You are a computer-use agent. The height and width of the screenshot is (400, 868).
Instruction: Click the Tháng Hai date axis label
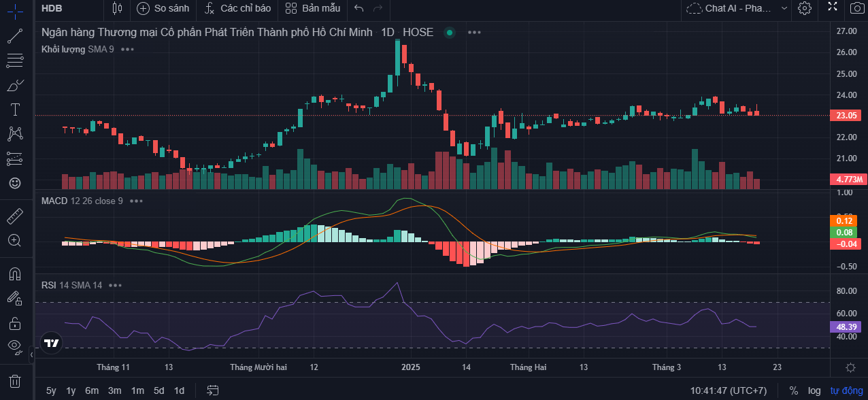click(528, 367)
